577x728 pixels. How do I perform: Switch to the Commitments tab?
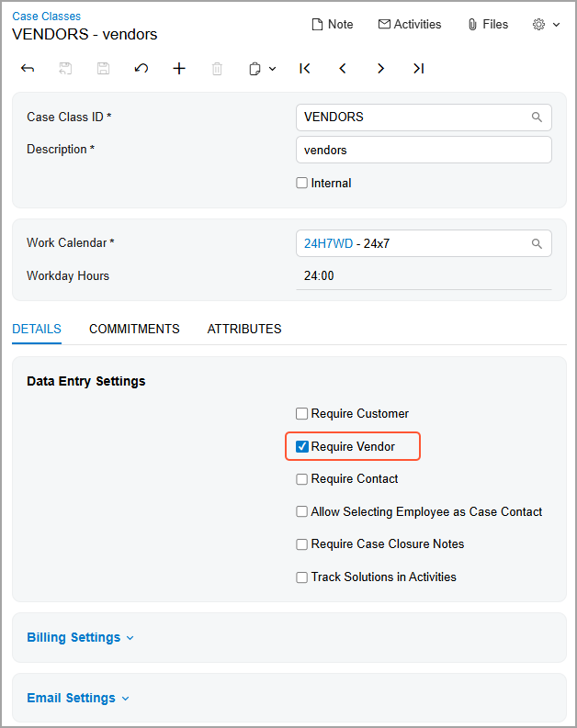tap(134, 329)
